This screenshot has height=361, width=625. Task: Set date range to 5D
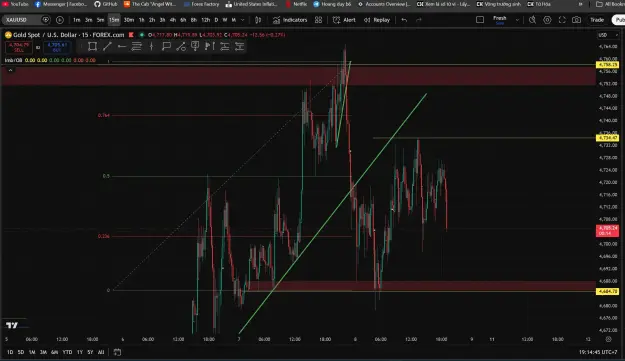(21, 352)
